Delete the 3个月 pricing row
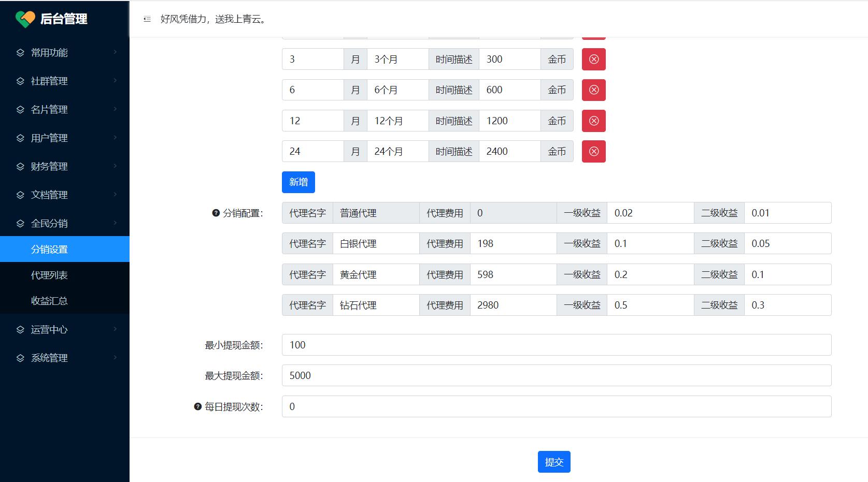This screenshot has width=868, height=482. tap(593, 60)
